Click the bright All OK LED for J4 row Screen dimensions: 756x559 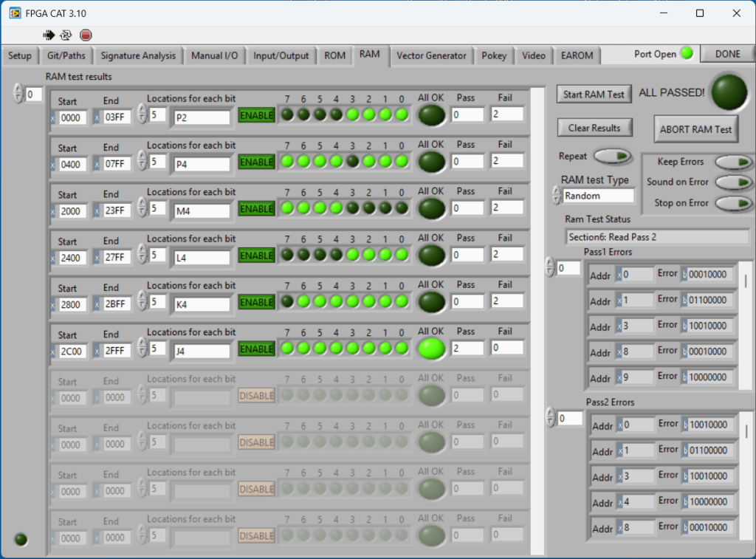click(x=431, y=348)
